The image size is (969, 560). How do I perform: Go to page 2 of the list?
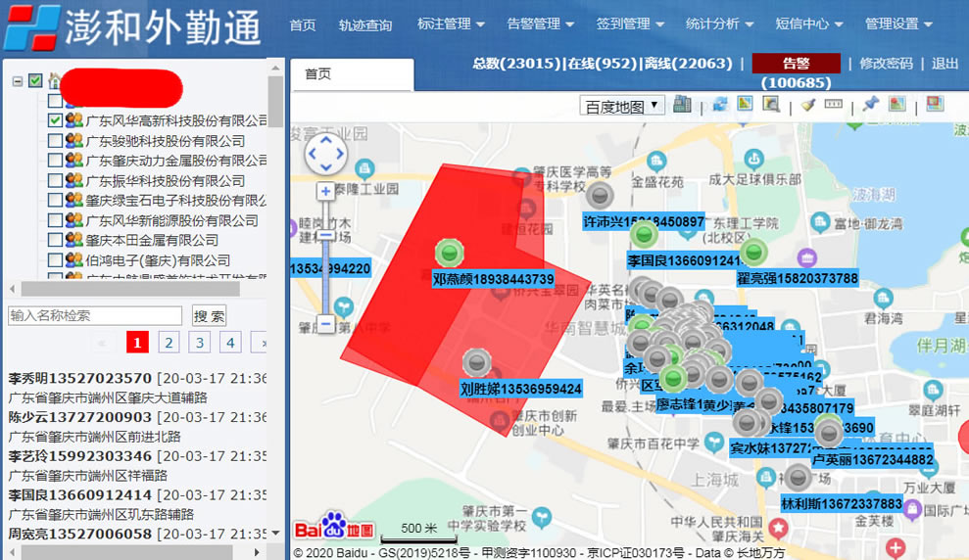pos(169,342)
